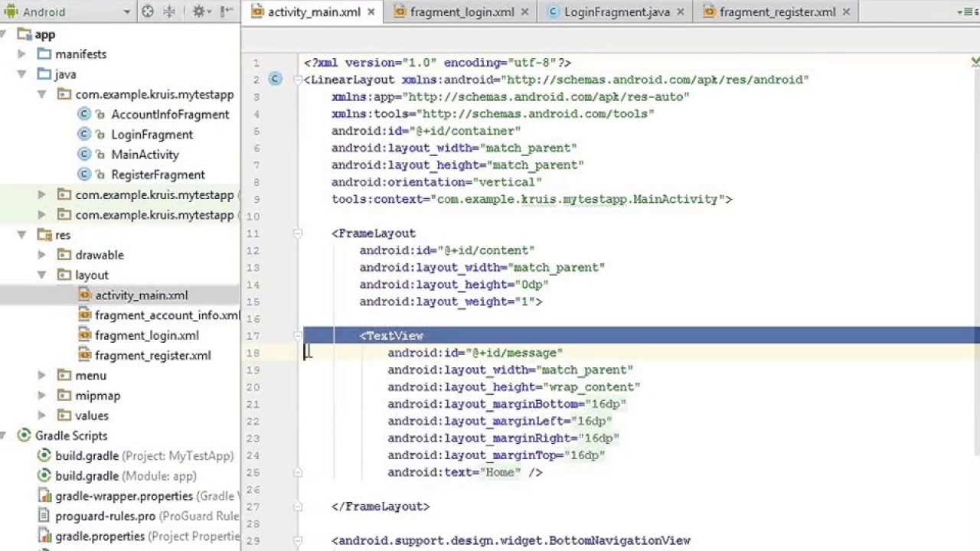Image resolution: width=980 pixels, height=551 pixels.
Task: Click the collapse all icon in project toolbar
Action: 170,11
